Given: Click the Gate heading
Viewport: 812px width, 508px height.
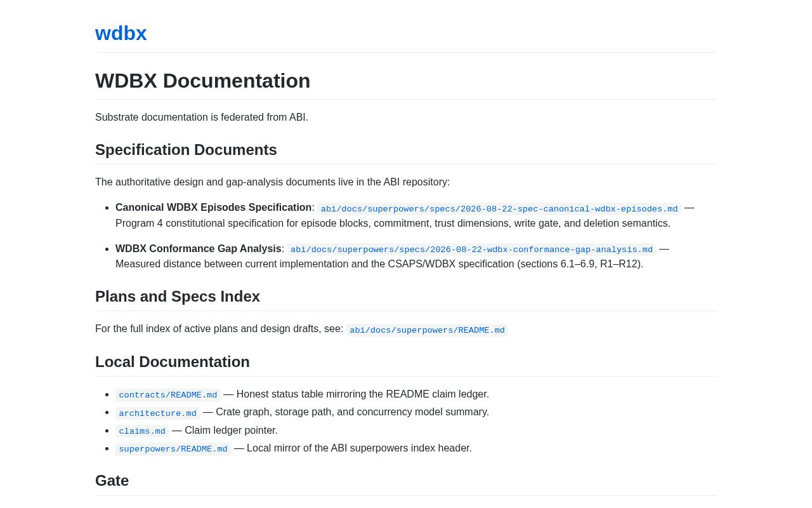Looking at the screenshot, I should click(x=112, y=481).
